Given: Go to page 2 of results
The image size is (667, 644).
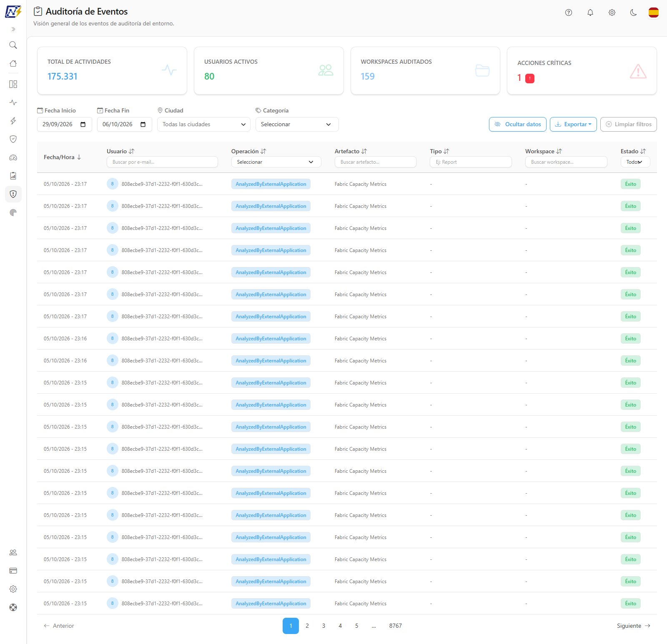Looking at the screenshot, I should tap(307, 626).
